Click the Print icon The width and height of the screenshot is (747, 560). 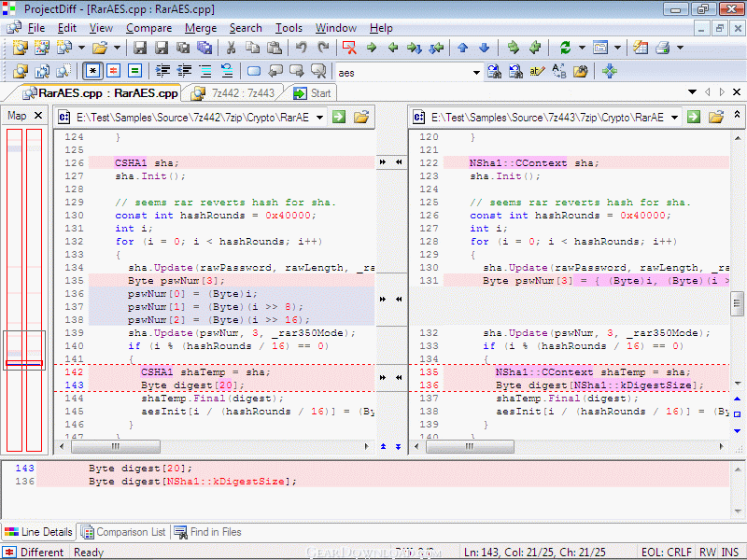click(x=663, y=48)
